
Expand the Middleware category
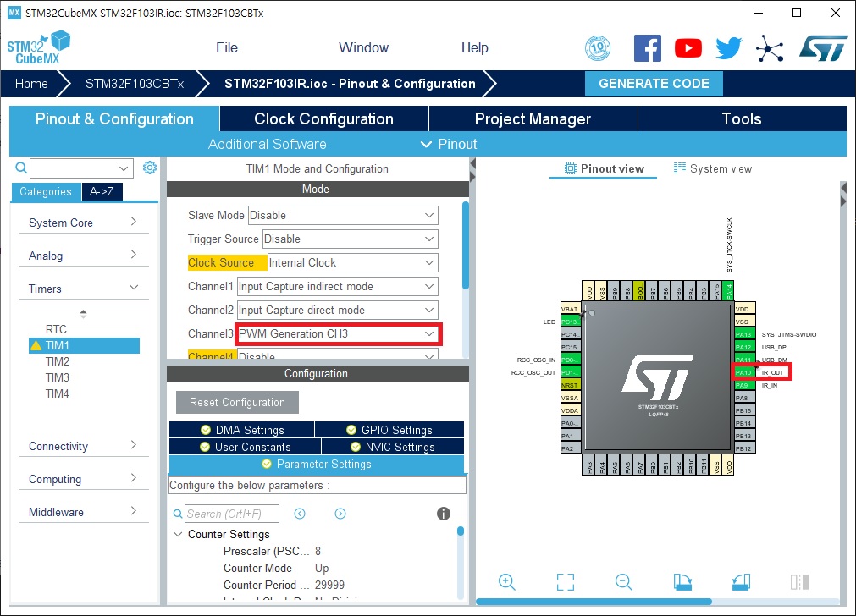coord(84,511)
